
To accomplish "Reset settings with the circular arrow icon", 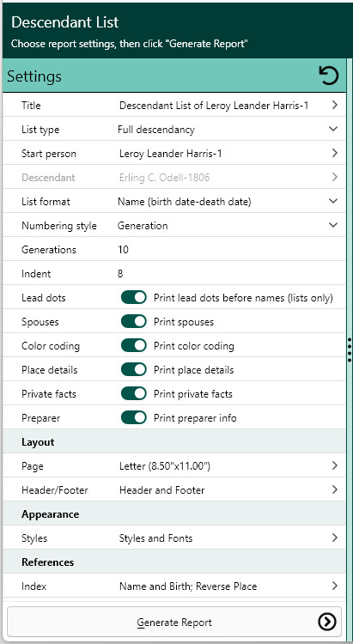I will coord(329,76).
